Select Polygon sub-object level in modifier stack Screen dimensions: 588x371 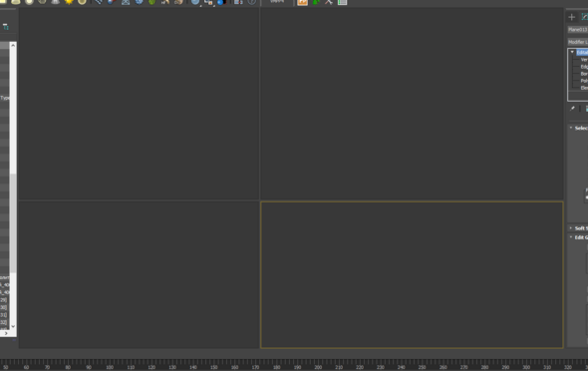[x=583, y=81]
